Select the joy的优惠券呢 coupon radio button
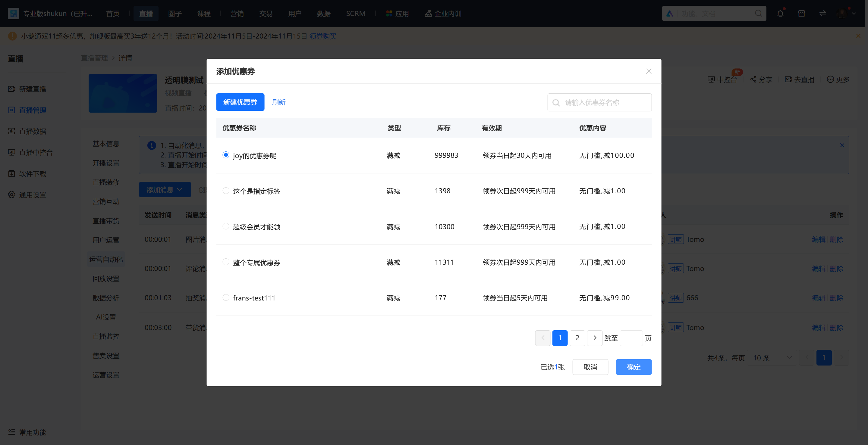 tap(226, 155)
